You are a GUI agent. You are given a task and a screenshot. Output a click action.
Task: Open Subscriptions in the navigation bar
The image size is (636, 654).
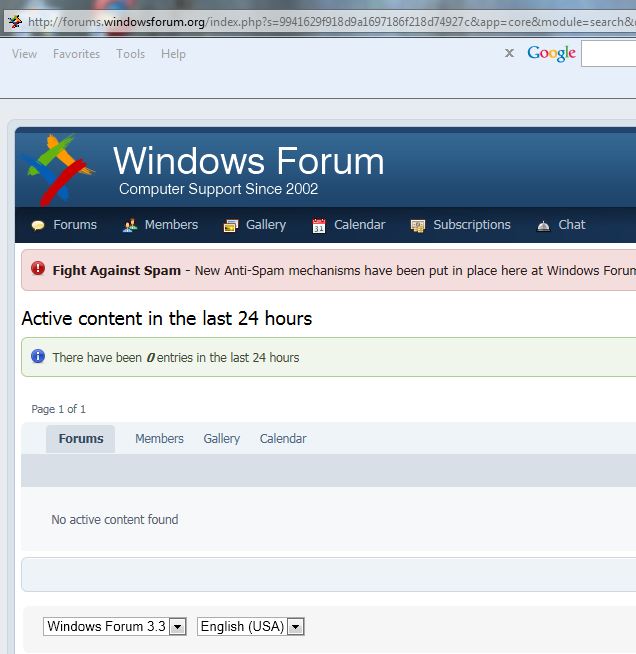[x=472, y=225]
